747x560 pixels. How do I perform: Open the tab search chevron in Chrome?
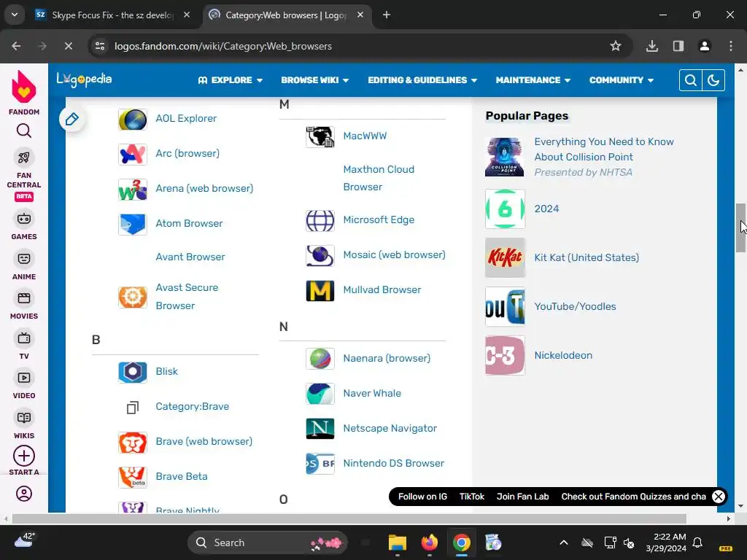15,15
